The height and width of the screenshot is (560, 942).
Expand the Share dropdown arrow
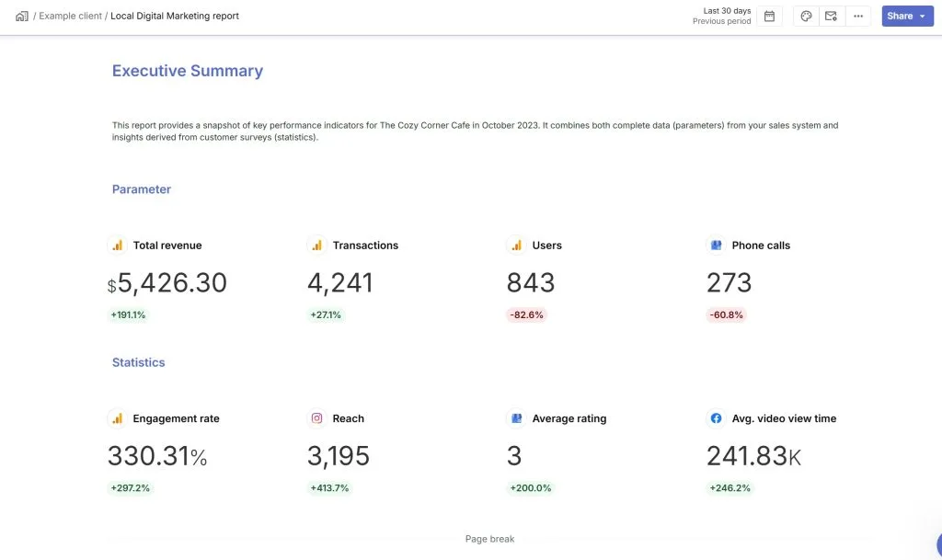(x=923, y=17)
